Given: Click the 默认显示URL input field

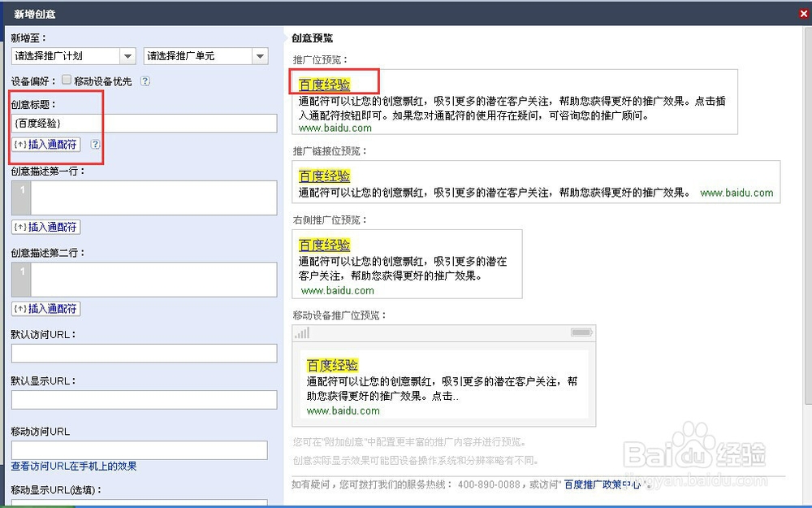Looking at the screenshot, I should click(x=144, y=400).
